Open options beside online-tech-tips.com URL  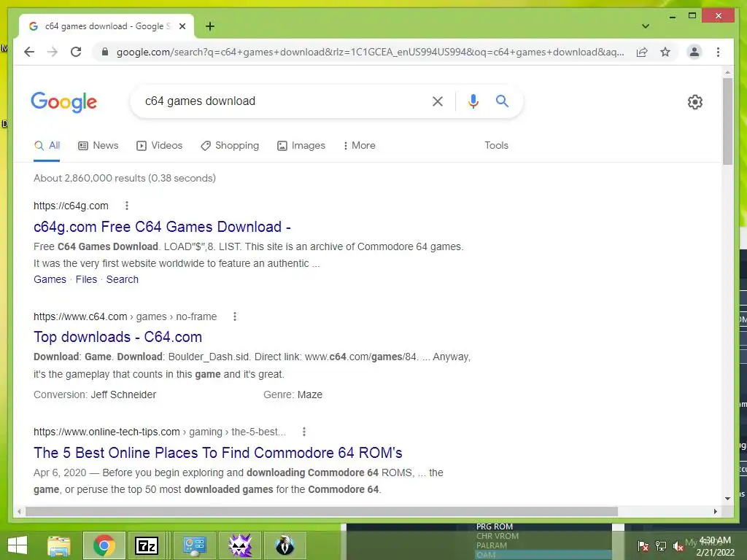(304, 432)
